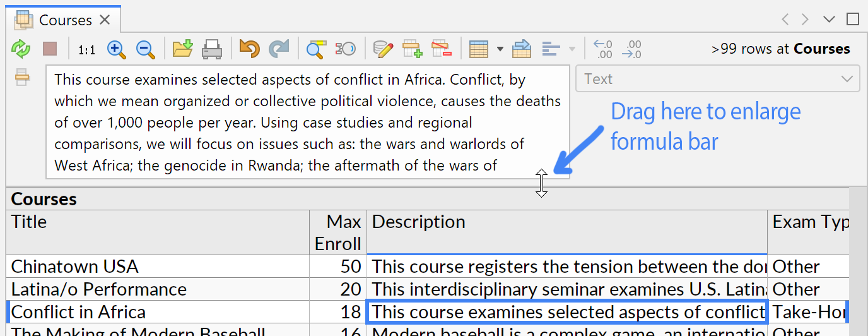The width and height of the screenshot is (868, 336).
Task: Click the Export table icon
Action: pos(522,49)
